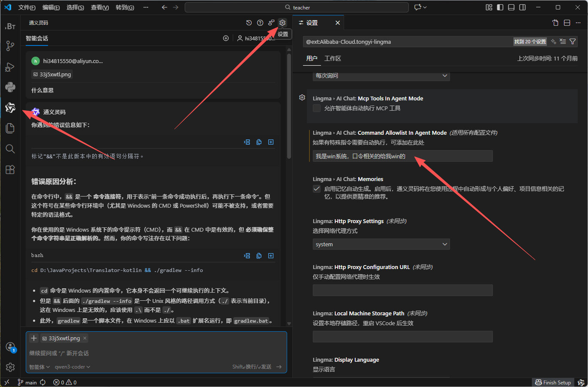This screenshot has height=387, width=588.
Task: Create new file from error message block
Action: 271,142
